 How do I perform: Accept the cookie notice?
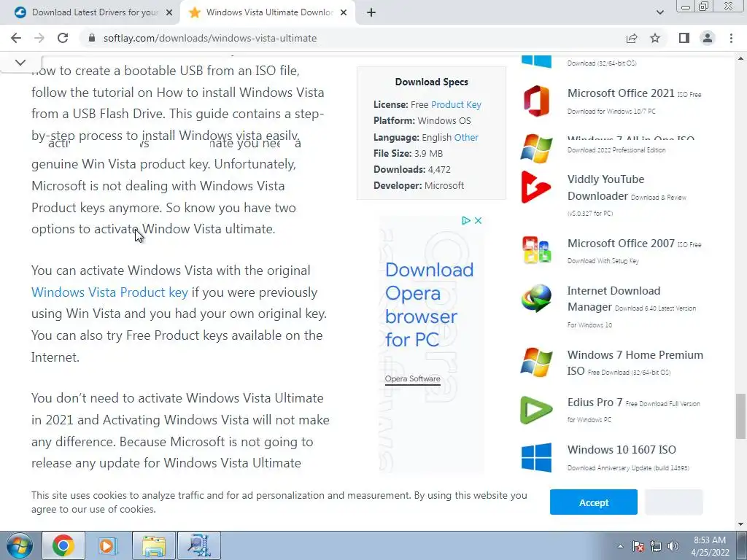(594, 502)
